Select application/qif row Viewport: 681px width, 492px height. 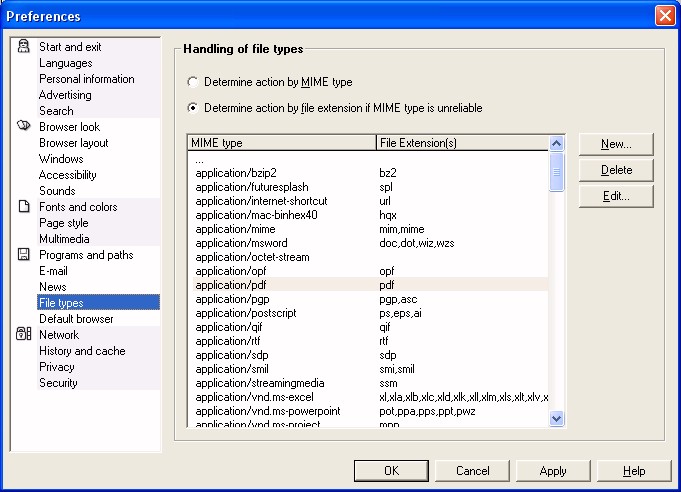pos(370,327)
